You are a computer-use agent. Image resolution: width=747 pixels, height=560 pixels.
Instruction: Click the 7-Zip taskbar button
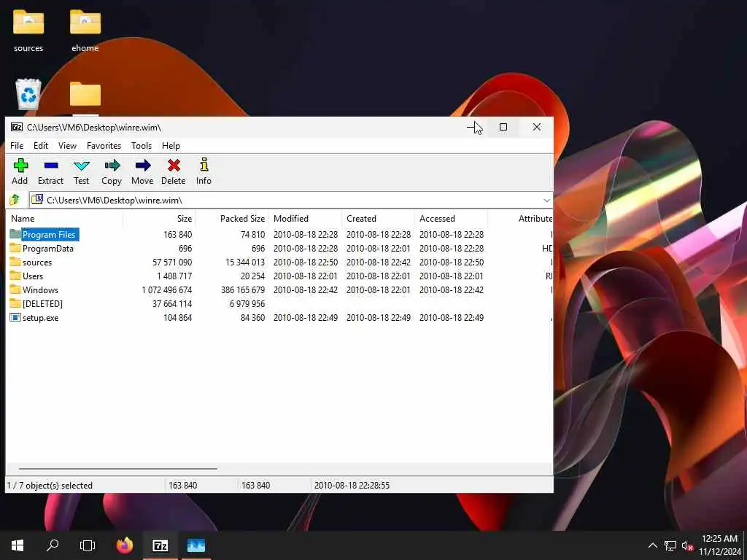[160, 545]
